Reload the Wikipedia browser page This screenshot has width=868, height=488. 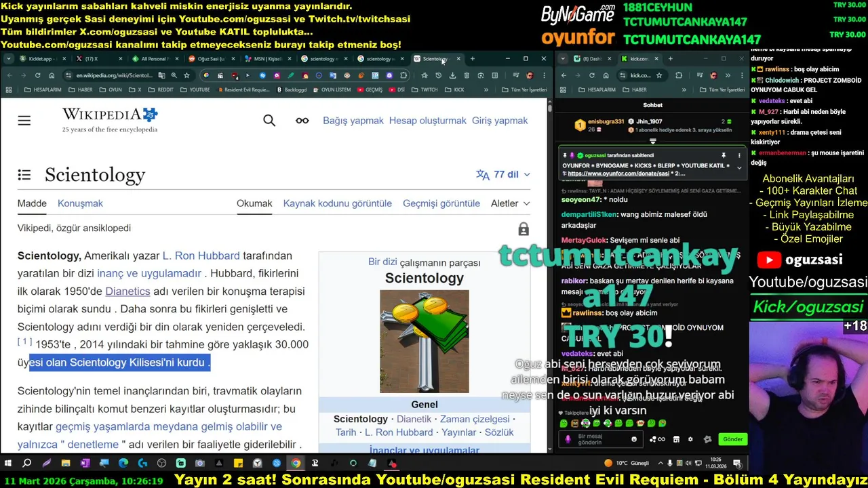(x=37, y=75)
